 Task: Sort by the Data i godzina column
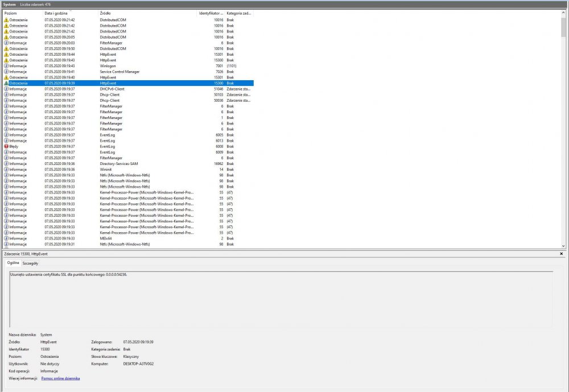point(63,13)
